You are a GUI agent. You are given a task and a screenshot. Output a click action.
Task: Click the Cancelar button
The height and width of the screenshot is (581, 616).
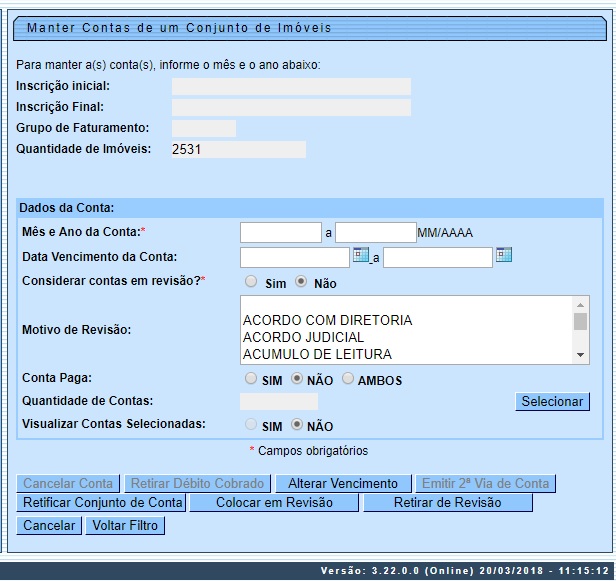(49, 525)
